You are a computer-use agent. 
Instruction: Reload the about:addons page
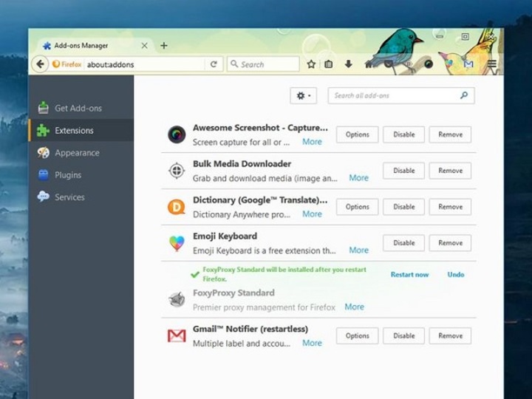[x=214, y=64]
